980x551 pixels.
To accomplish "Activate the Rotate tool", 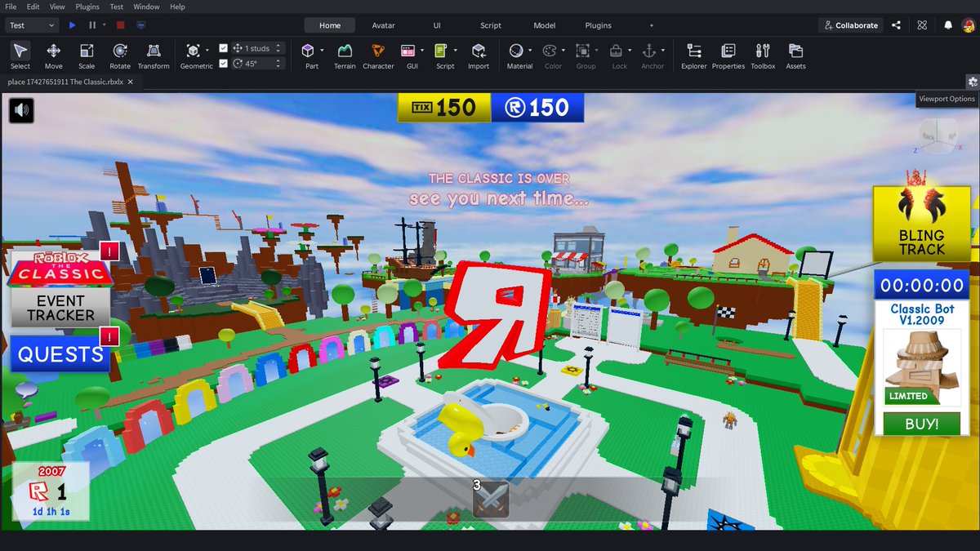I will click(120, 56).
